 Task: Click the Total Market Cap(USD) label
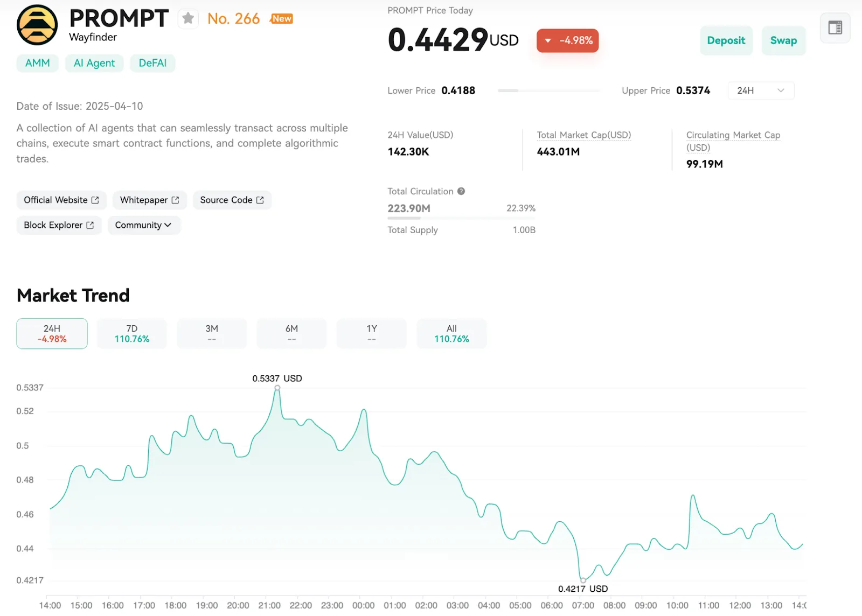tap(584, 135)
